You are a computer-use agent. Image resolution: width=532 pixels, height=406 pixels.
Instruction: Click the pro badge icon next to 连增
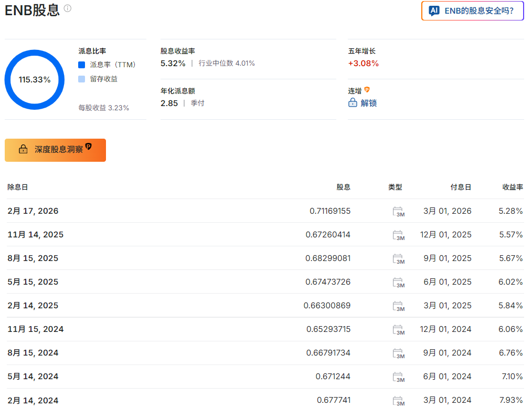[x=367, y=90]
